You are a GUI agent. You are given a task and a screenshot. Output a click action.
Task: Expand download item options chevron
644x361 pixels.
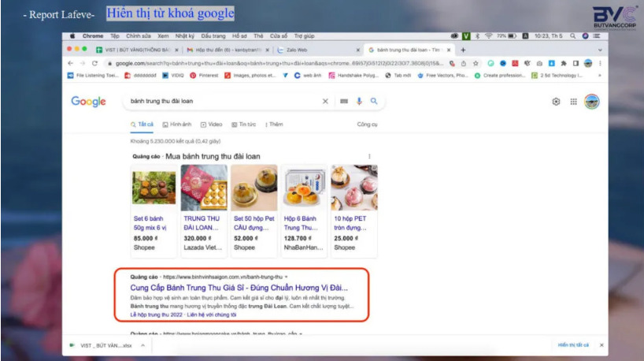point(142,345)
